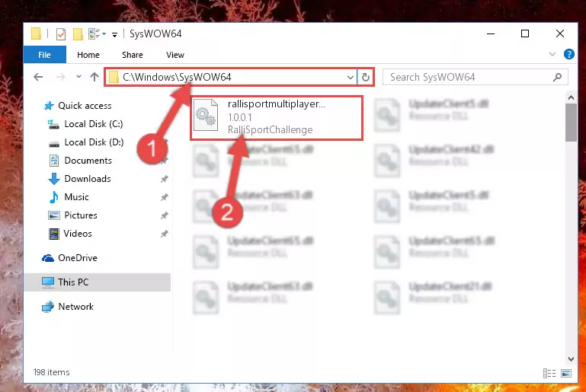This screenshot has width=586, height=392.
Task: Select OneDrive in navigation pane
Action: point(69,258)
